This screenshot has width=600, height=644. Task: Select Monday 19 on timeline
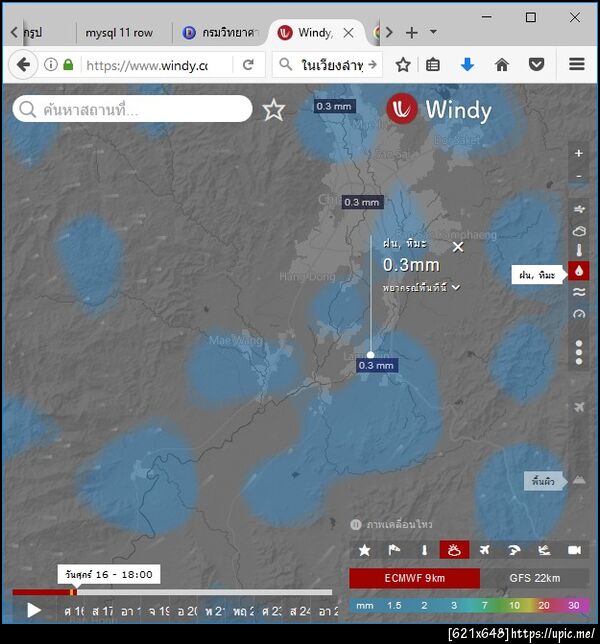click(159, 611)
